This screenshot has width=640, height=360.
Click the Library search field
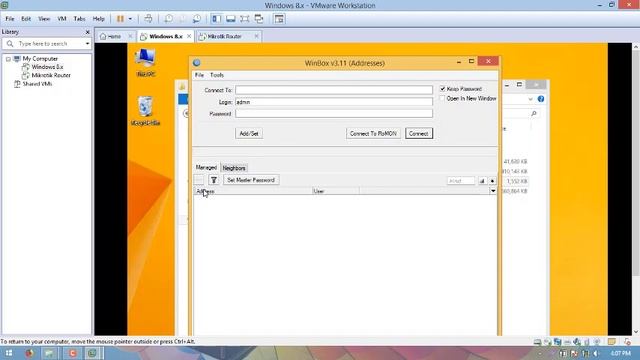click(48, 44)
